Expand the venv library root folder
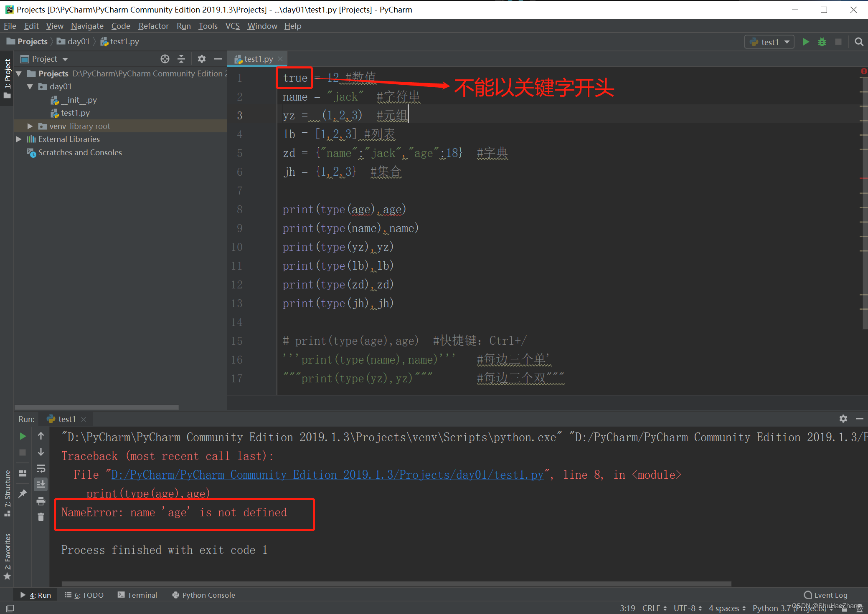Screen dimensions: 868x614 coord(30,126)
